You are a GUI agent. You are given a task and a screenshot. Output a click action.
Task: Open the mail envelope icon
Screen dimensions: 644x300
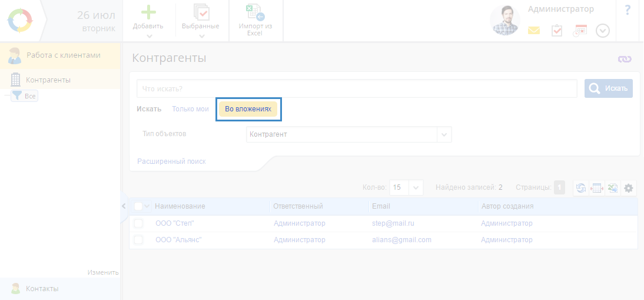click(x=533, y=31)
